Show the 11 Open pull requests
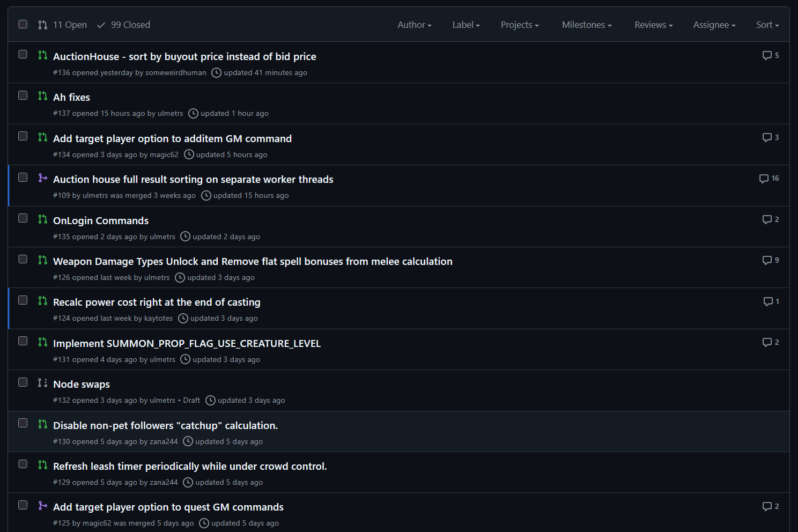 (62, 25)
